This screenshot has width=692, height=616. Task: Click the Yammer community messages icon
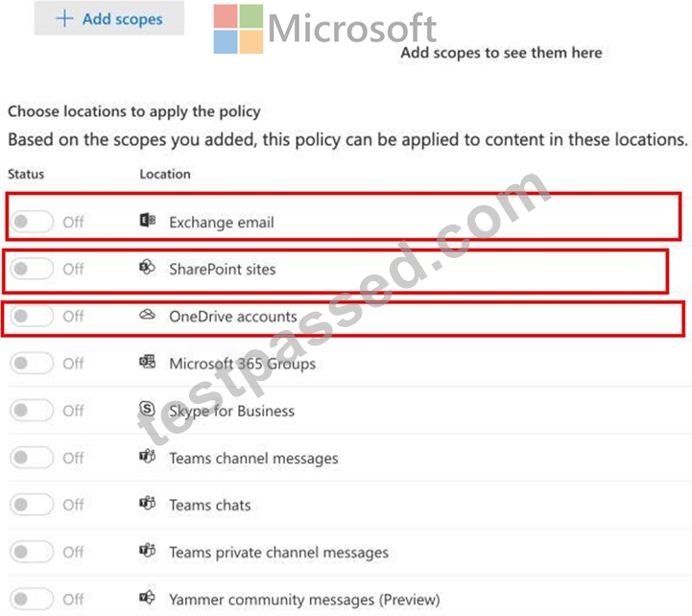148,597
